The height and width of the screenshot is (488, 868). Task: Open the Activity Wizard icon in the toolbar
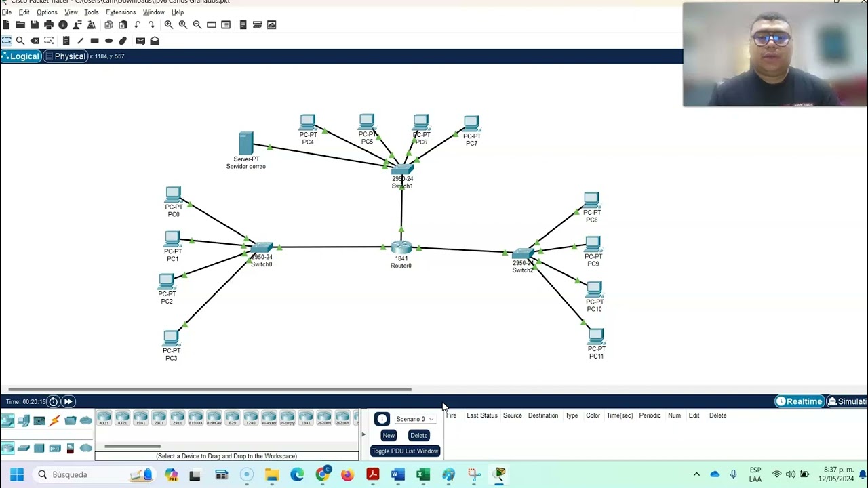(x=92, y=25)
